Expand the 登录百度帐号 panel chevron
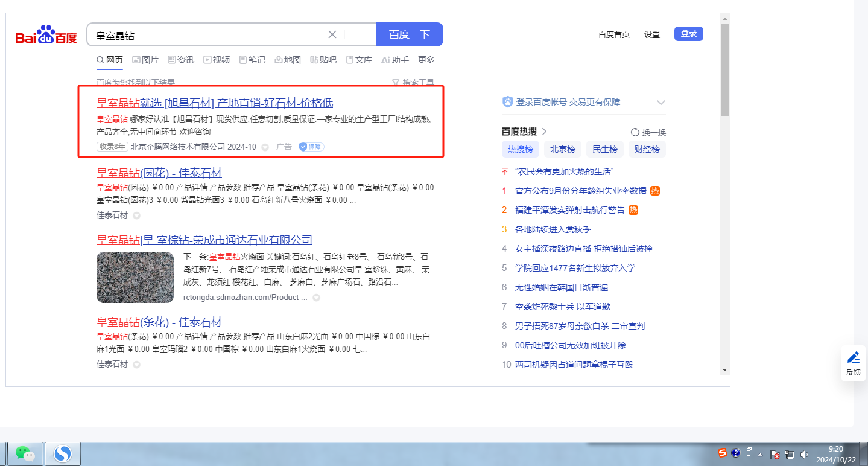868x466 pixels. (661, 103)
